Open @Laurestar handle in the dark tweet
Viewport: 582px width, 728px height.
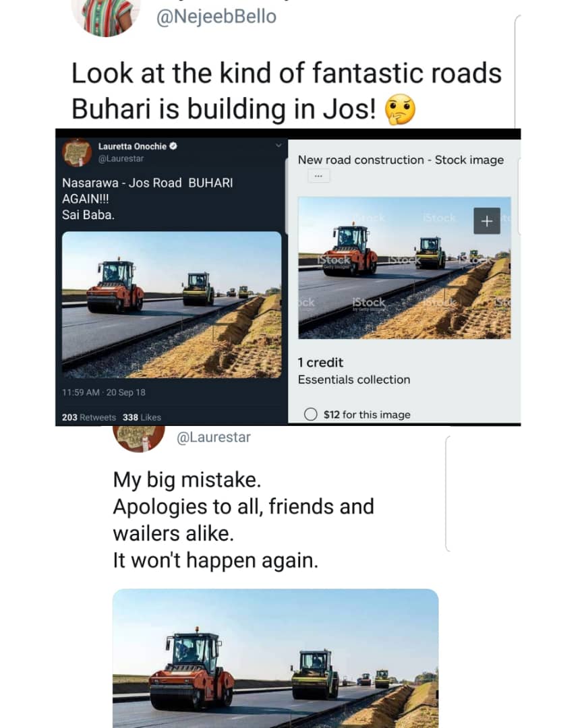point(121,159)
